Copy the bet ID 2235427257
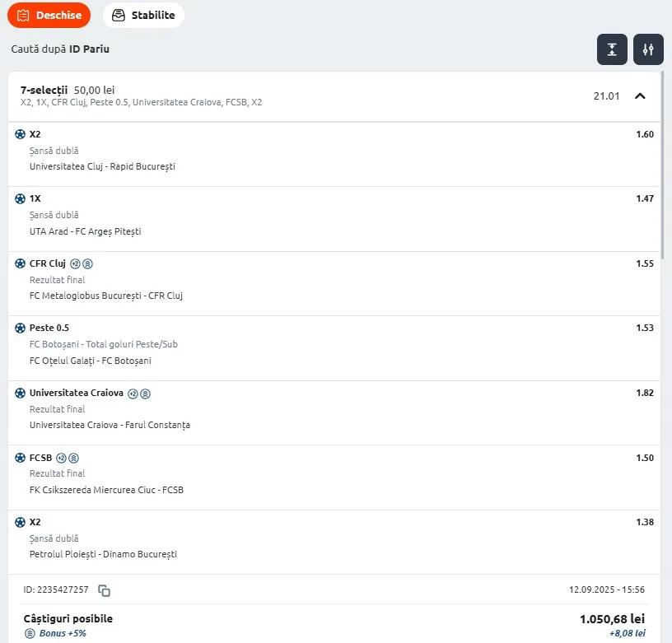 click(104, 590)
